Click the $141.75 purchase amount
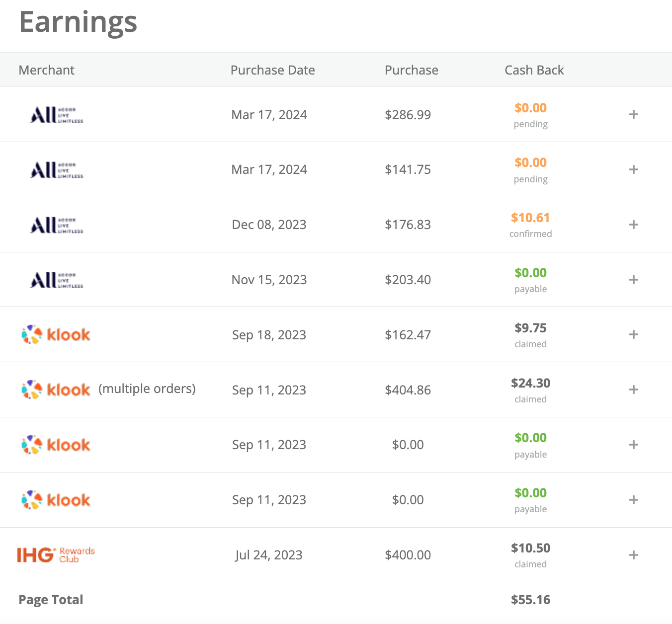The width and height of the screenshot is (672, 624). point(408,169)
